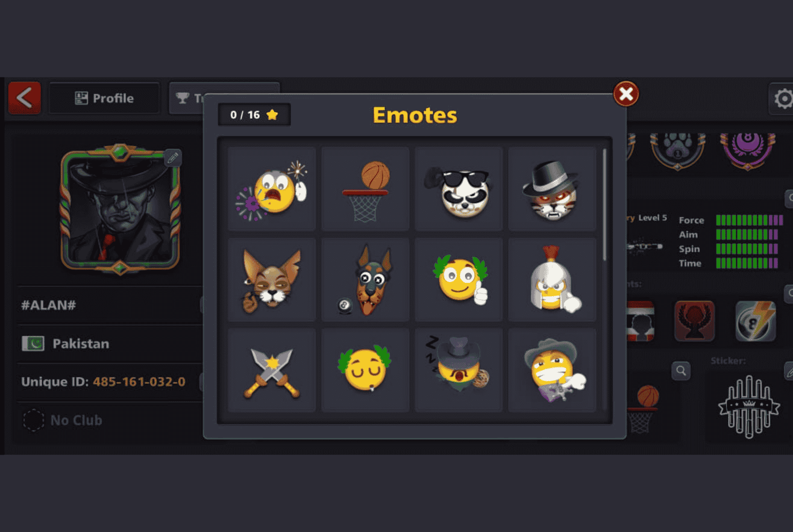
Task: Click the 0 / 16 star counter
Action: (254, 115)
